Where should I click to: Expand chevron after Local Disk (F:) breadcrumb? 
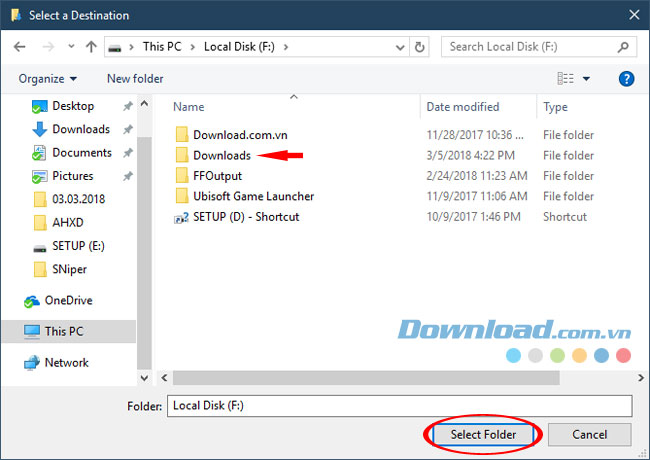(x=286, y=47)
